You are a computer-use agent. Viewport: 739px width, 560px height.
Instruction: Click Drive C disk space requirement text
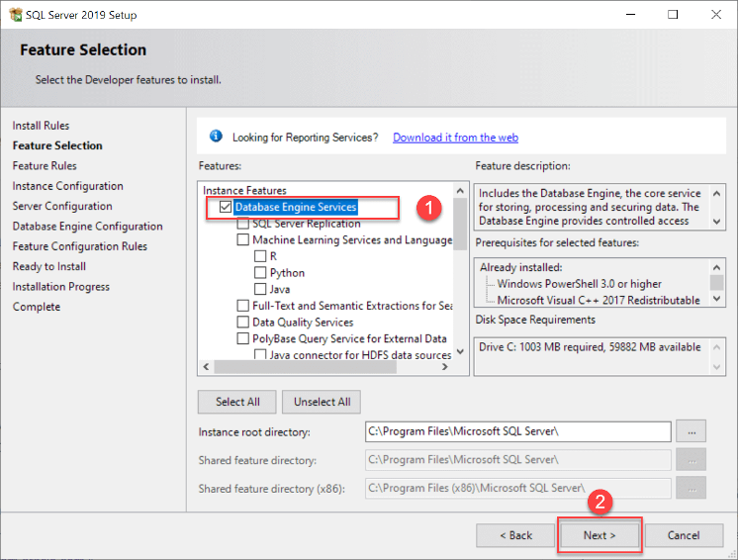590,347
